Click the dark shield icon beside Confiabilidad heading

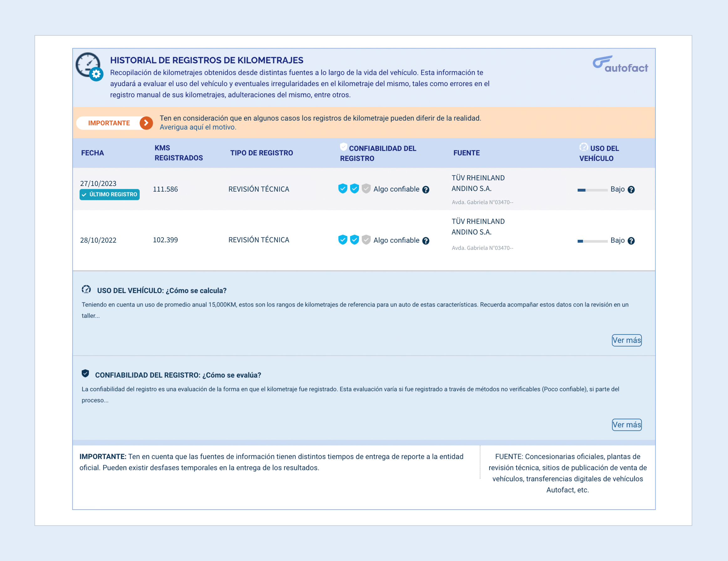[85, 373]
